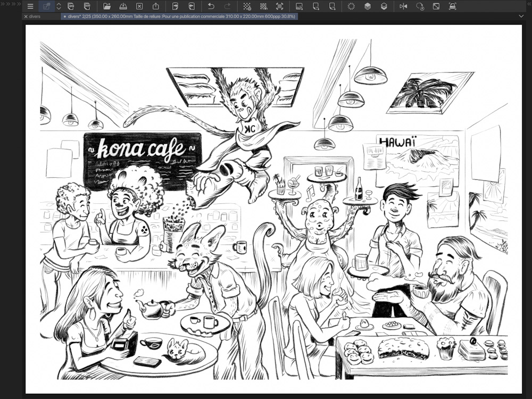Flip the canvas horizontally
532x399 pixels.
(x=403, y=6)
